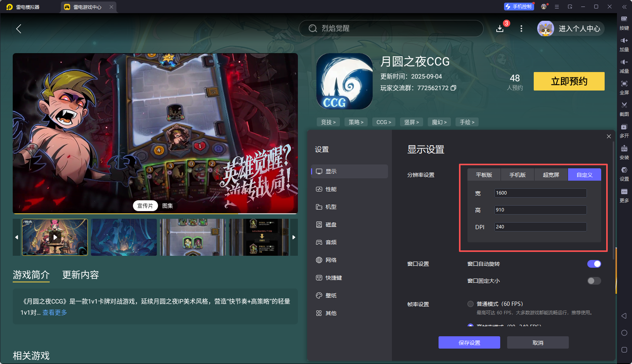Open the downloads icon with badge 3
Viewport: 632px width, 364px height.
[500, 29]
